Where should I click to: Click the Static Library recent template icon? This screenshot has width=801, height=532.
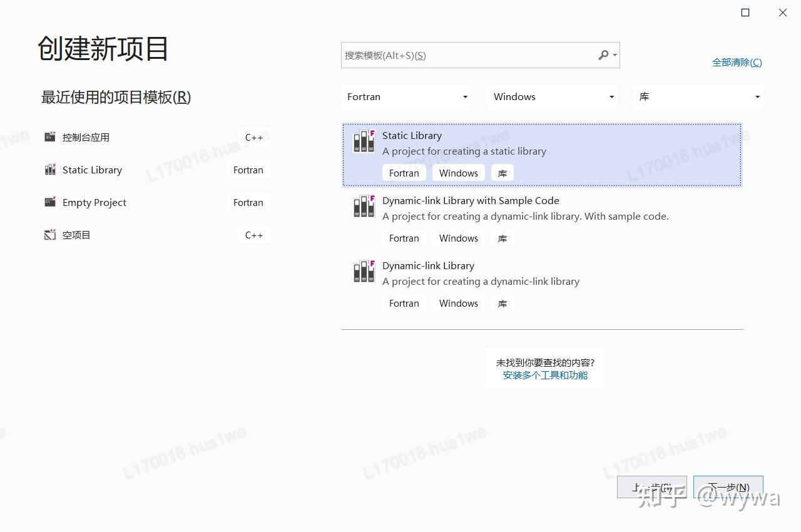[49, 170]
